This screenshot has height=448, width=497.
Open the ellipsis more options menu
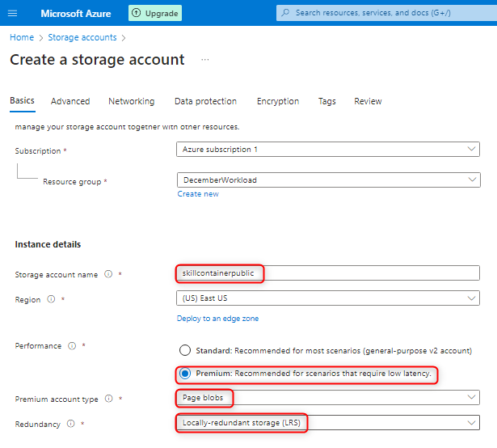click(205, 60)
